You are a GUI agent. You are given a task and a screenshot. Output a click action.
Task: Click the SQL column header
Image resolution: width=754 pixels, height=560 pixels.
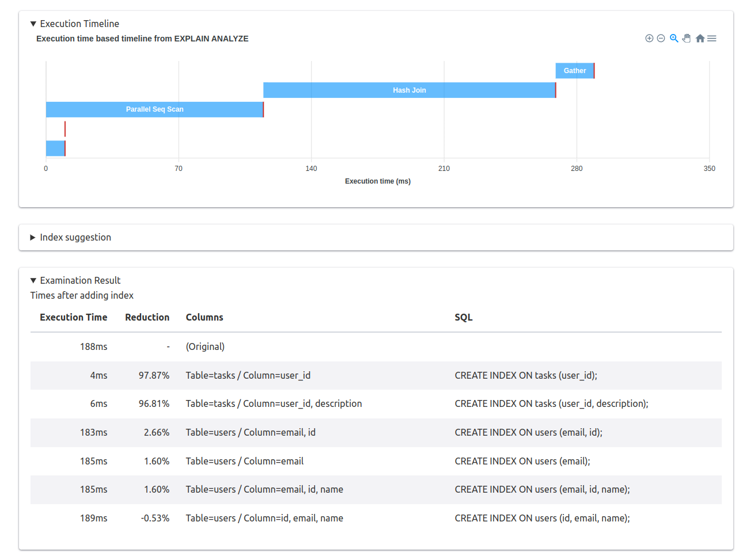point(464,317)
